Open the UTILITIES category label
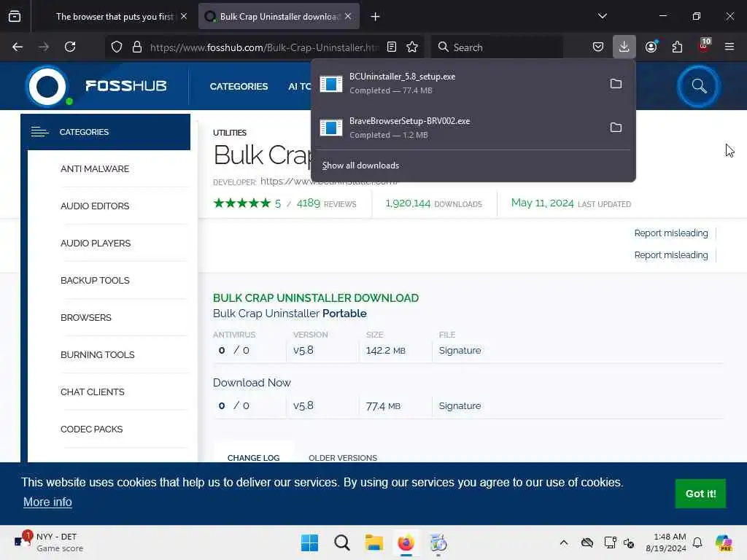 [230, 133]
